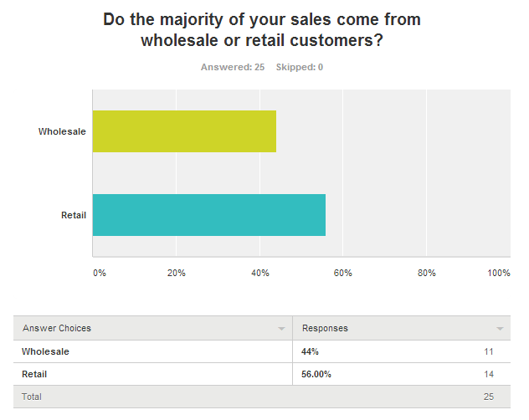Click the 44% value for Wholesale

pyautogui.click(x=311, y=351)
